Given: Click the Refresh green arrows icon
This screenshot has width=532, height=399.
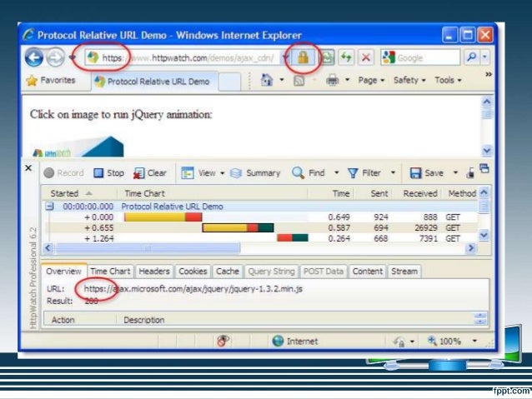Looking at the screenshot, I should tap(346, 57).
